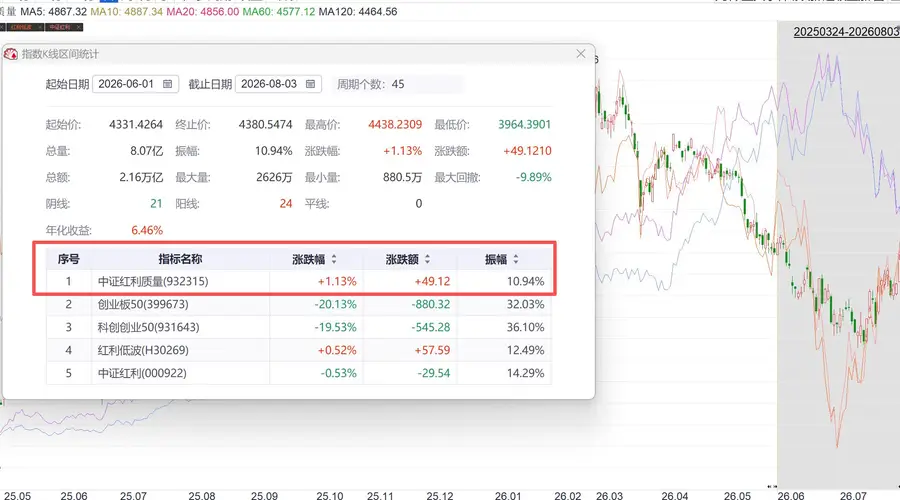The width and height of the screenshot is (900, 500).
Task: Click the MA20: 4856.00 indicator label
Action: pos(203,11)
